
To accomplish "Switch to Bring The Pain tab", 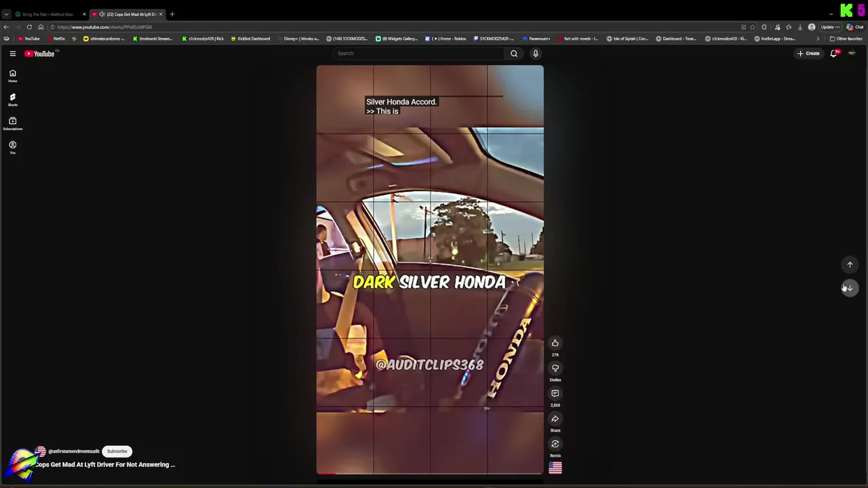I will (x=47, y=14).
